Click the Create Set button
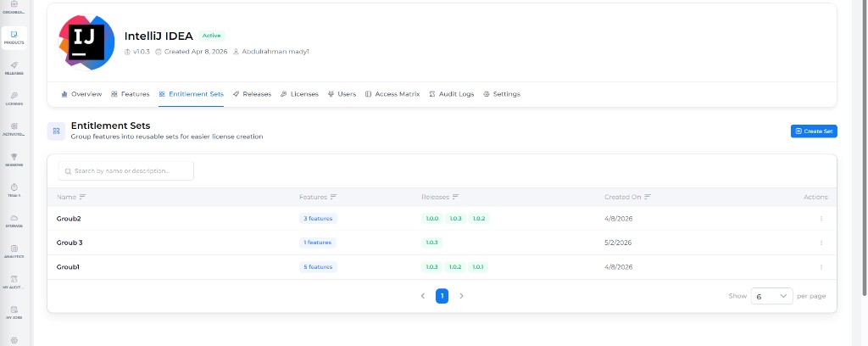This screenshot has width=868, height=346. tap(814, 131)
